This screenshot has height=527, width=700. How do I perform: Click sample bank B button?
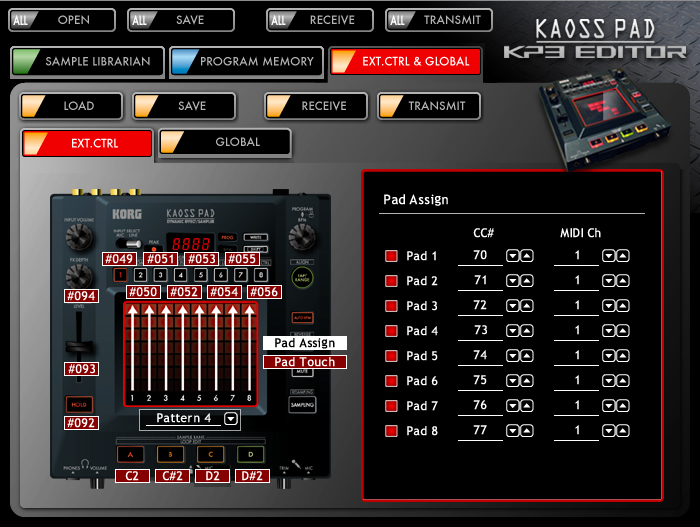[x=171, y=455]
